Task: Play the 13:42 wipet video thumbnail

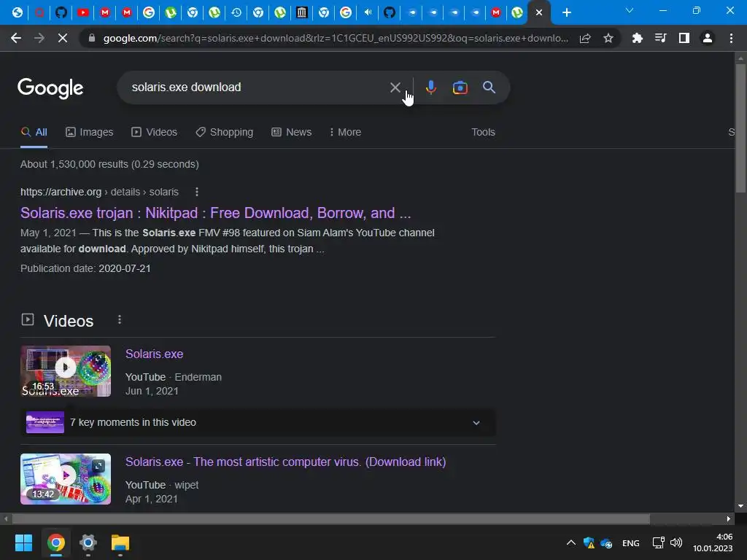Action: point(66,479)
